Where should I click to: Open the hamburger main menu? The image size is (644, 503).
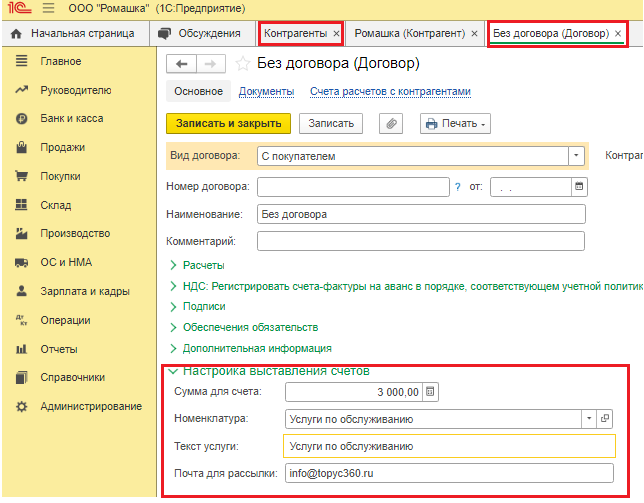pyautogui.click(x=48, y=8)
